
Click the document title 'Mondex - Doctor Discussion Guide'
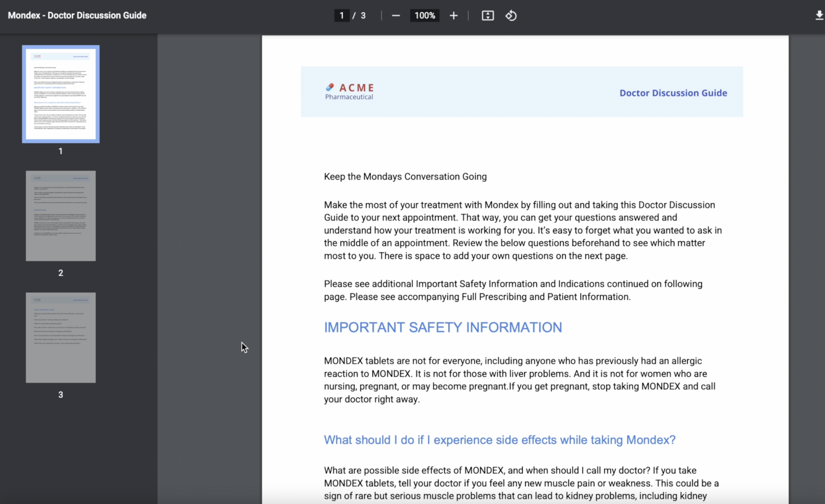click(x=77, y=15)
